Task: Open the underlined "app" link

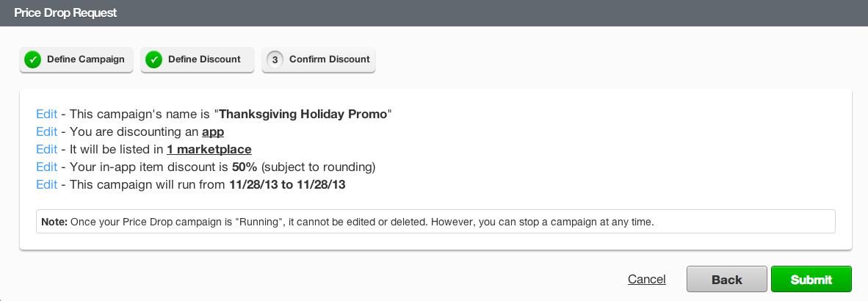Action: (x=213, y=132)
